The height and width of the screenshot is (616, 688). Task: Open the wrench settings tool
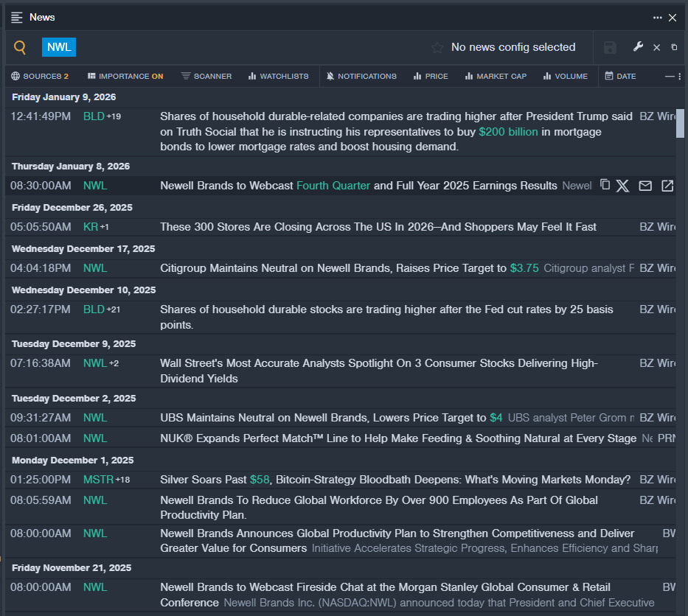[638, 47]
